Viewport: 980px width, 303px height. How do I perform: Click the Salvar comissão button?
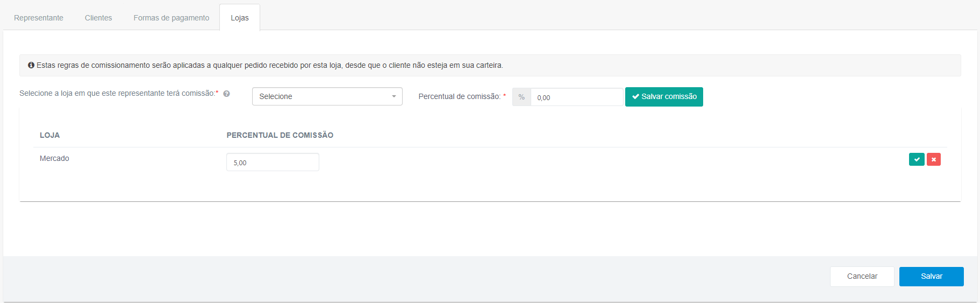(x=664, y=97)
